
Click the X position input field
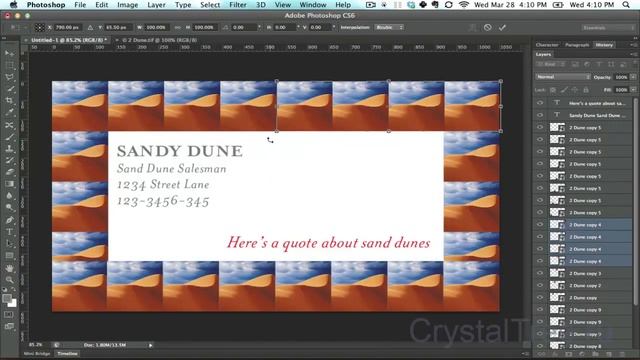(x=67, y=27)
